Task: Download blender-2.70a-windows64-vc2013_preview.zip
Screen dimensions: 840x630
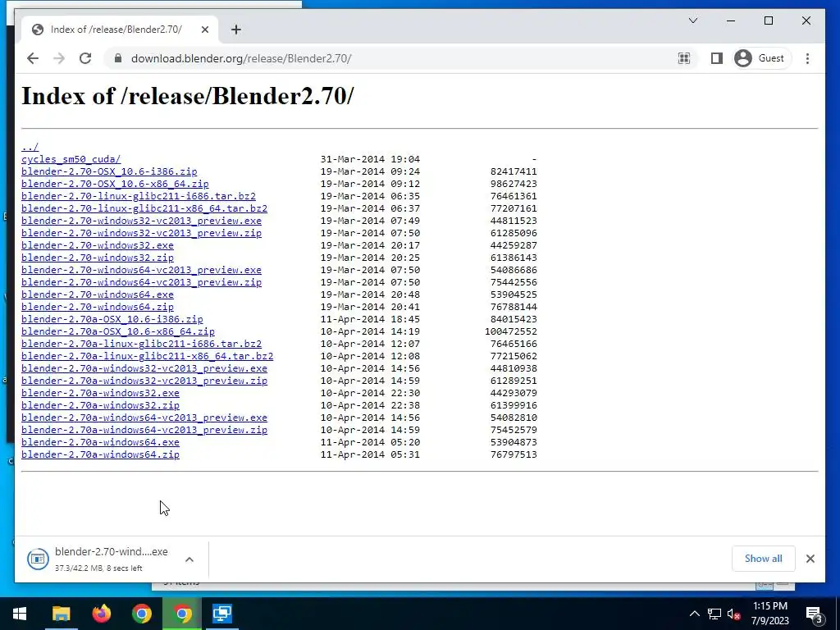Action: (144, 430)
